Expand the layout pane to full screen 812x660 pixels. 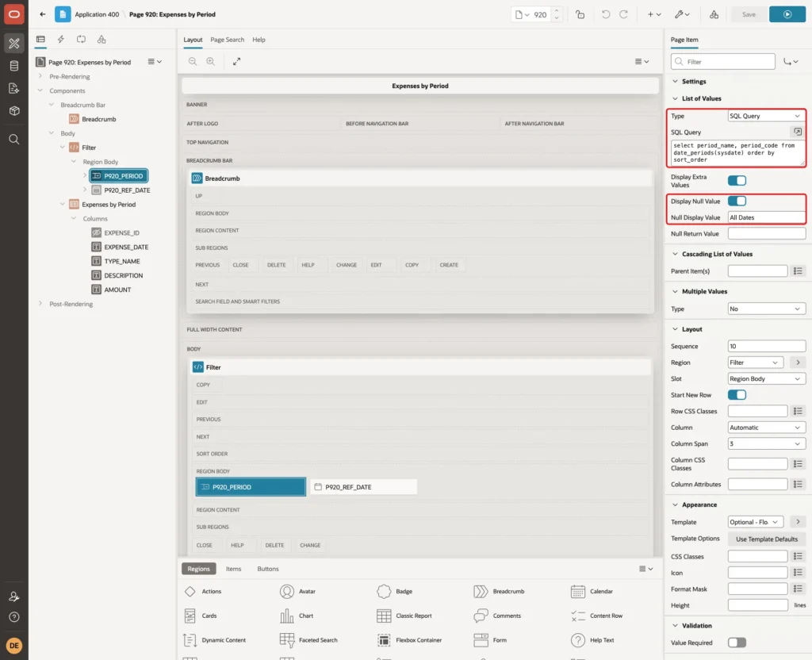(236, 62)
